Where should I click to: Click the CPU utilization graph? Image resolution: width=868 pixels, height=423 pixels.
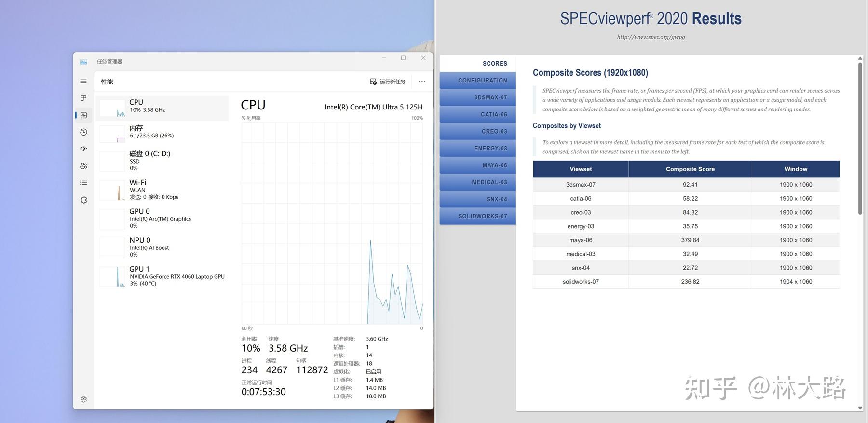point(332,223)
